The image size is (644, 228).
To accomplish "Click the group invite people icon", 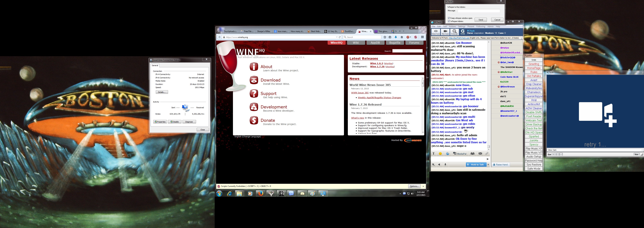I will point(472,154).
